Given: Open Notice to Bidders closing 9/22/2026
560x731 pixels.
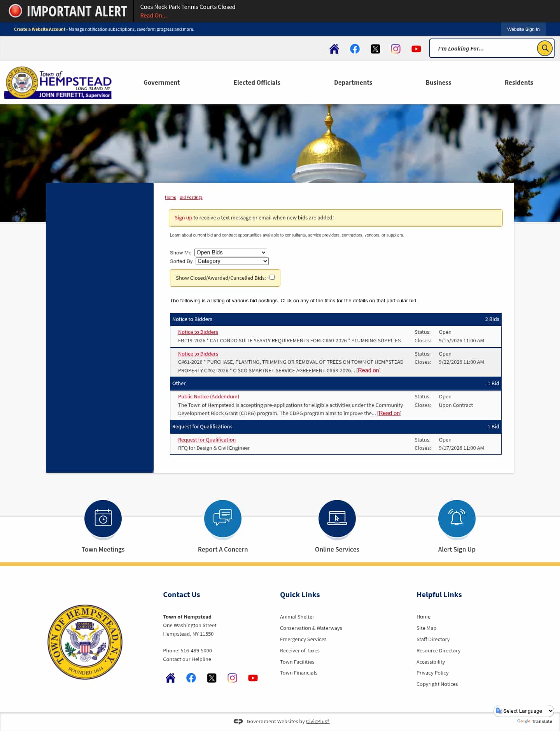Looking at the screenshot, I should (x=198, y=354).
